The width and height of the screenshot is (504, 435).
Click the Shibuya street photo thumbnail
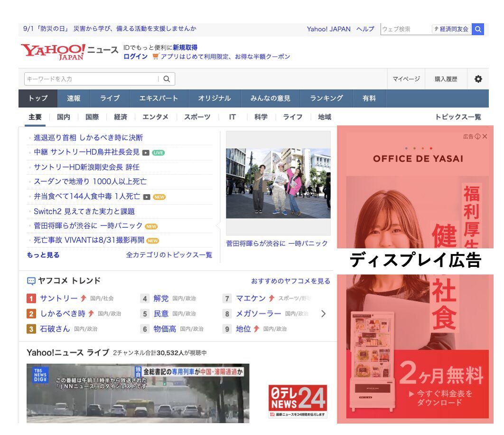point(279,183)
